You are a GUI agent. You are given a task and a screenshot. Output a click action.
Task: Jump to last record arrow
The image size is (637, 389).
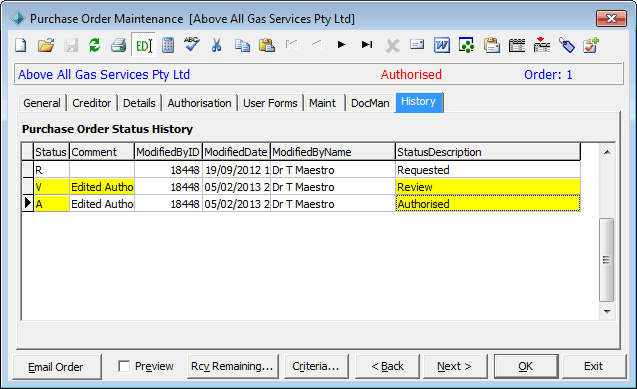pyautogui.click(x=367, y=44)
